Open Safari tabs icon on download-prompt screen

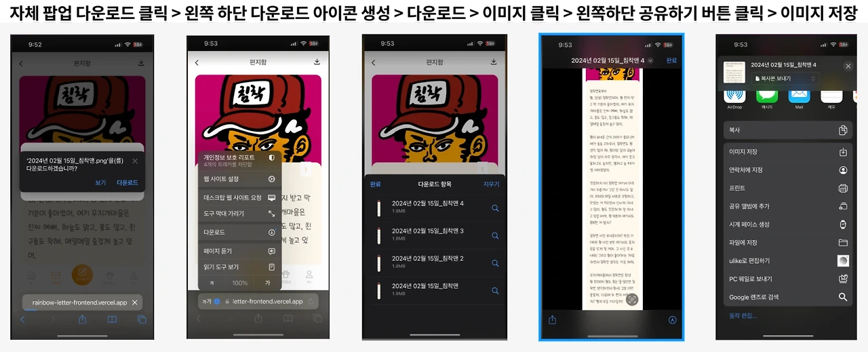(x=142, y=319)
